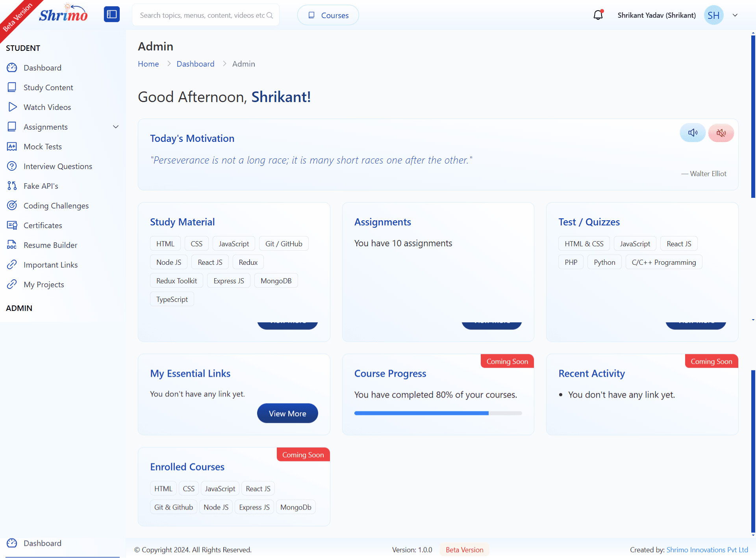Navigate to Home breadcrumb
This screenshot has width=756, height=558.
point(148,63)
